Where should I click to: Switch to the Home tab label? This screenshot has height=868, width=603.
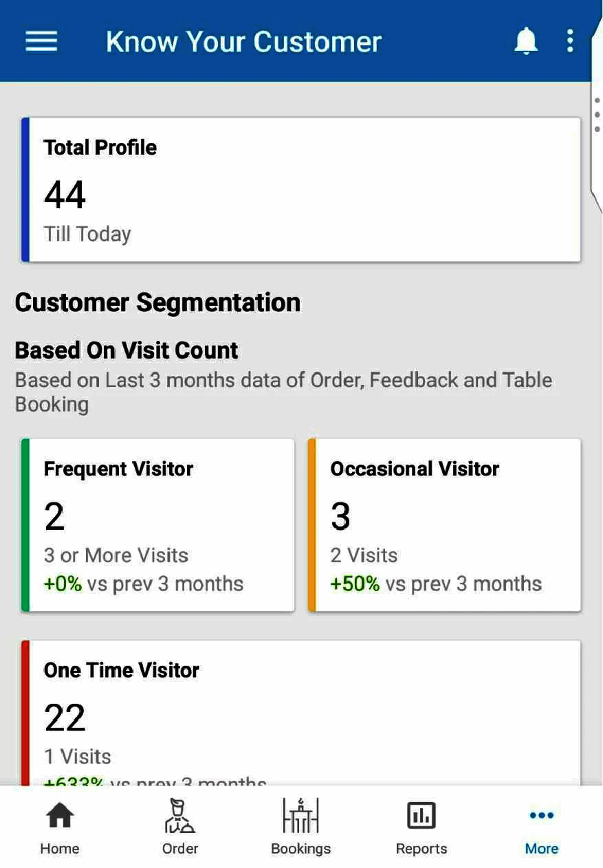[60, 849]
